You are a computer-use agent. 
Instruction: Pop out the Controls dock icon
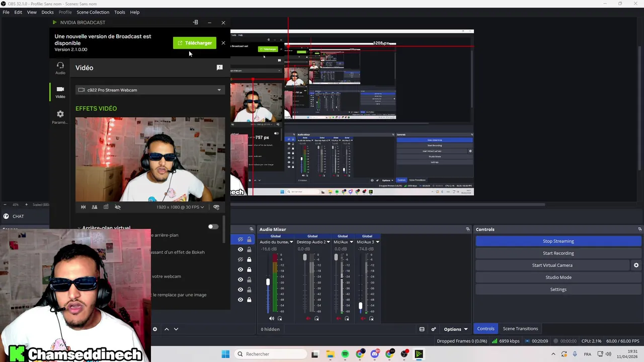(x=639, y=229)
